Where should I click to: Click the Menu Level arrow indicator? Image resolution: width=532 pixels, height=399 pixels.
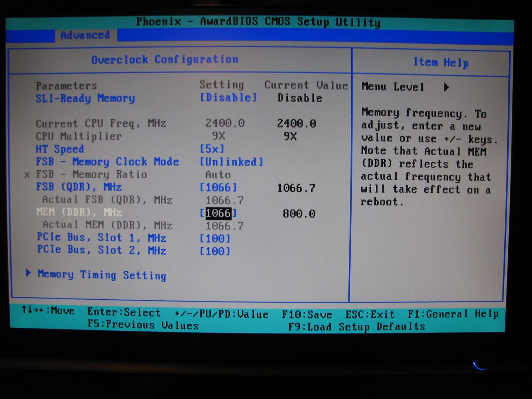coord(446,88)
